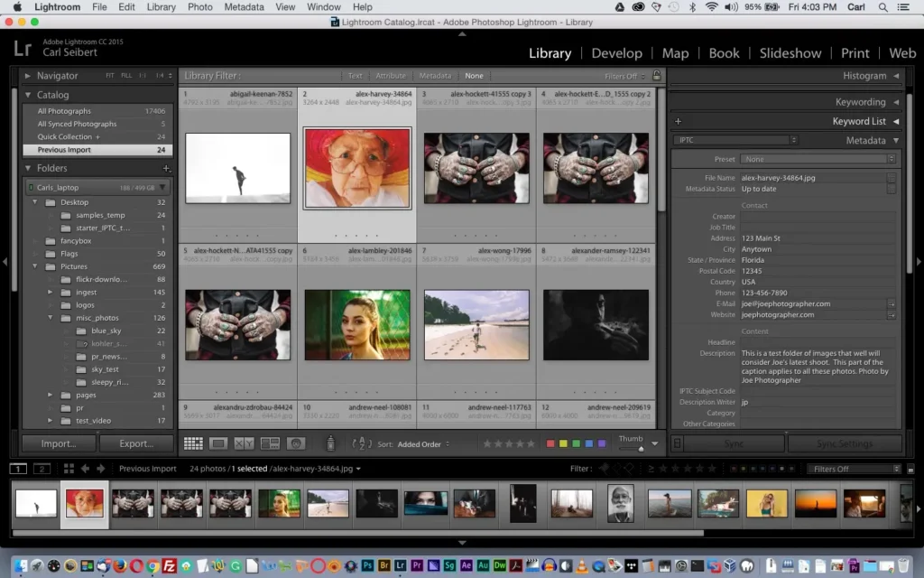Open Compare view (X|Y) icon
Viewport: 924px width, 578px height.
pyautogui.click(x=244, y=443)
